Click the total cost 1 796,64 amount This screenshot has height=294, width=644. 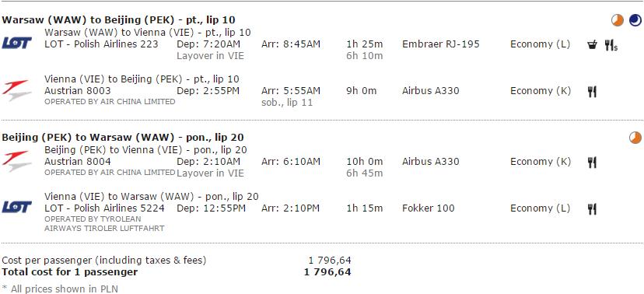[327, 271]
